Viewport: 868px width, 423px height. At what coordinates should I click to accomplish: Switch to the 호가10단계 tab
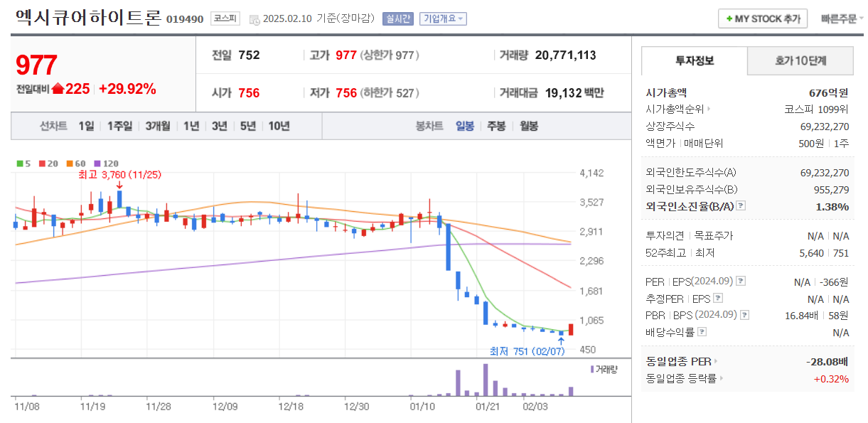pos(800,61)
